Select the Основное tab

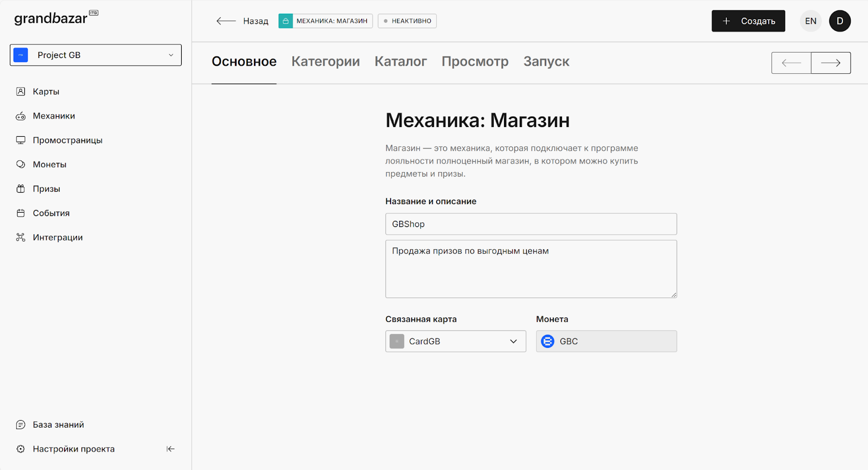[244, 62]
